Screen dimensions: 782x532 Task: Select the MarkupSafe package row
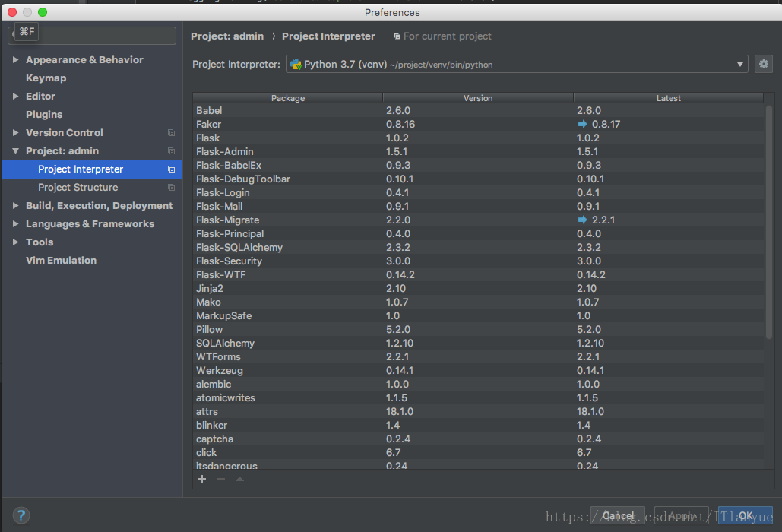478,315
